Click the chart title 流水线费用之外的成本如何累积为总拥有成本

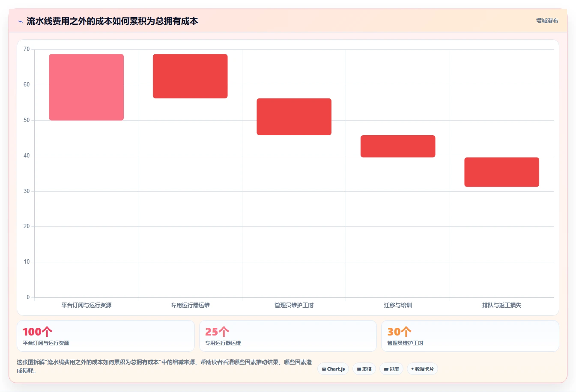[x=112, y=21]
